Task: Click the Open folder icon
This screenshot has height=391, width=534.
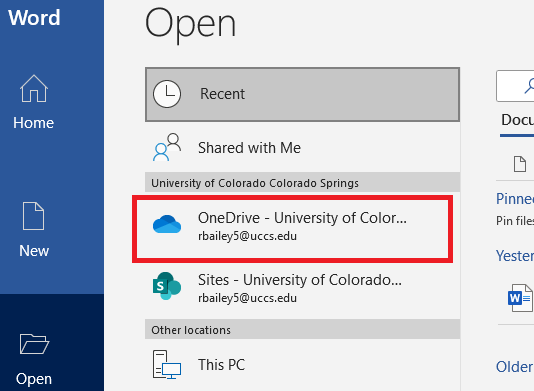Action: (x=34, y=344)
